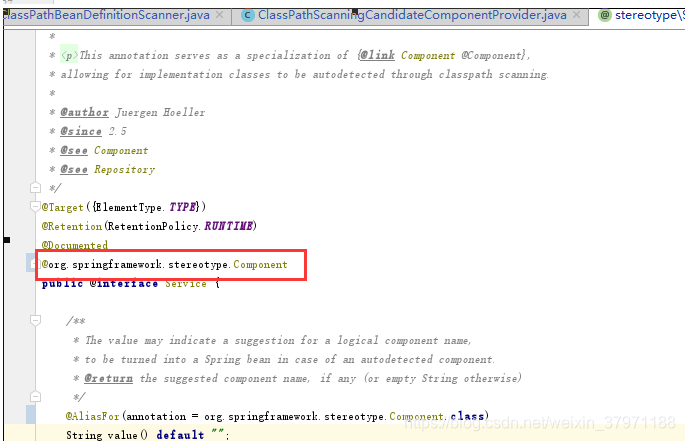Click the <p> tag in Javadoc
Image resolution: width=685 pixels, height=441 pixels.
[69, 56]
